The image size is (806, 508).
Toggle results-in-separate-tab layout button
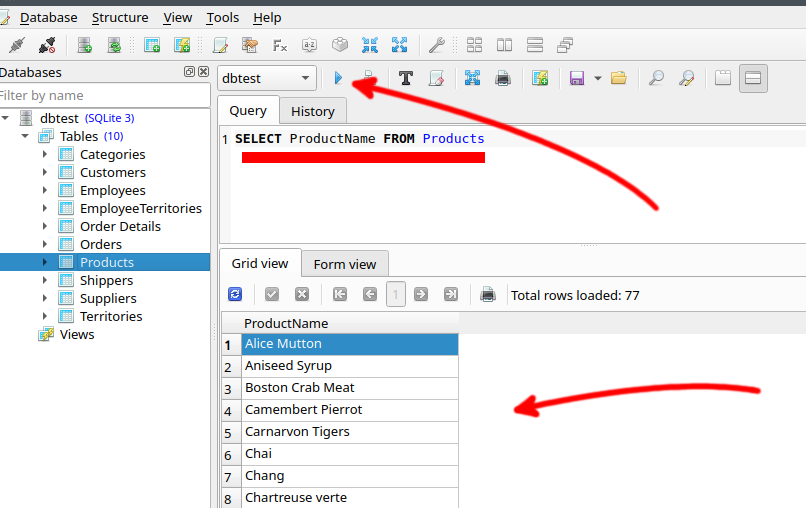click(722, 78)
